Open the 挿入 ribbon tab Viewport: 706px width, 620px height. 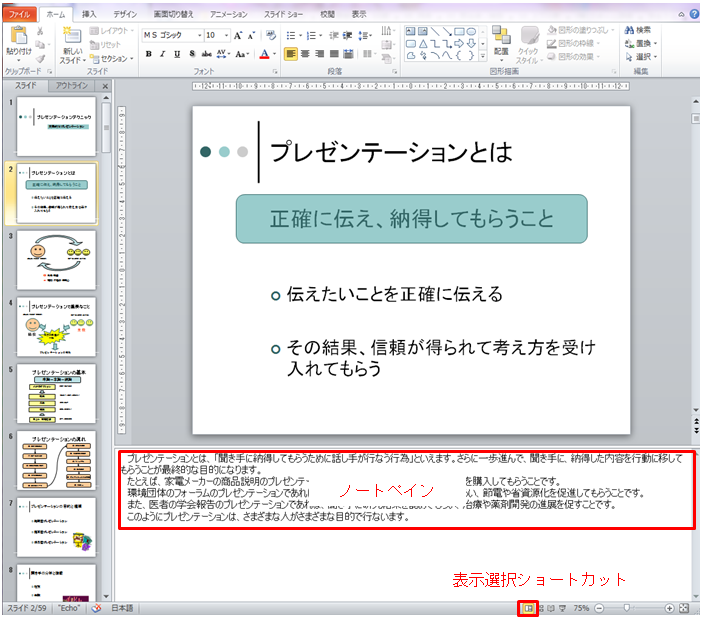(90, 15)
